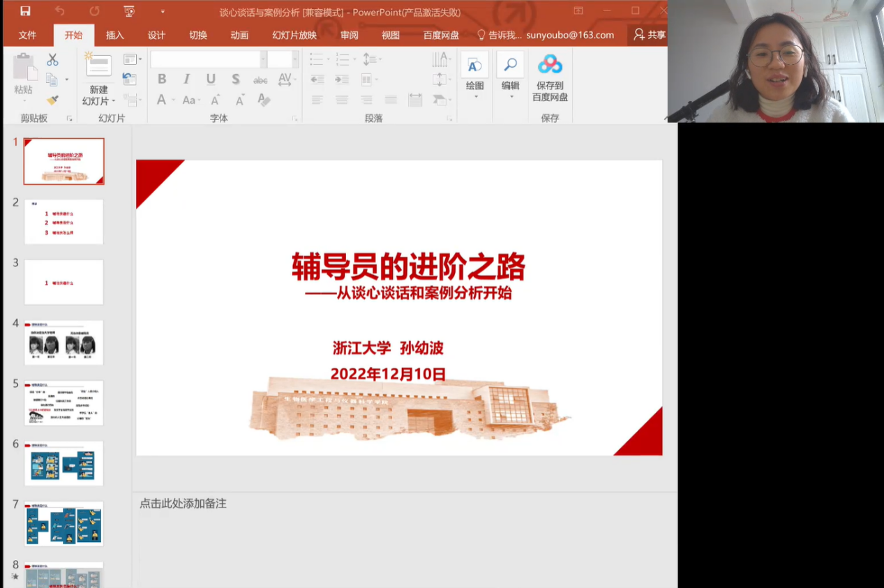Switch to the Insert (插入) tab

115,35
